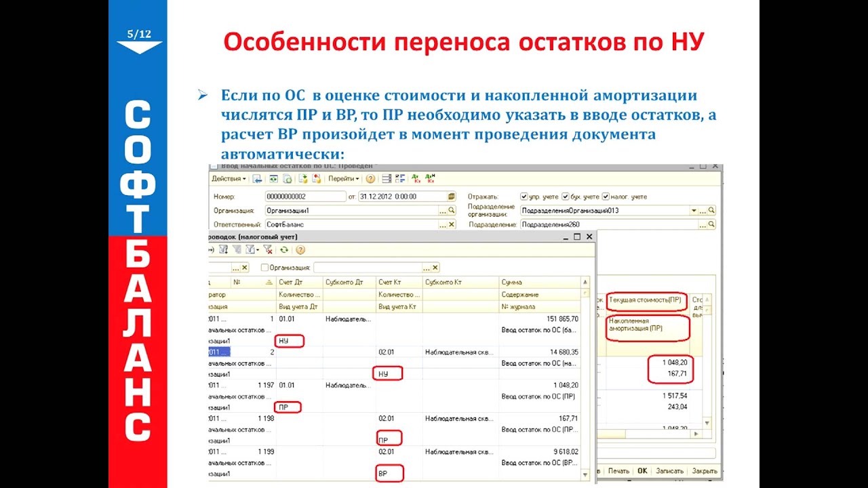
Task: Open Подразделение record via magnifier icon
Action: (711, 224)
